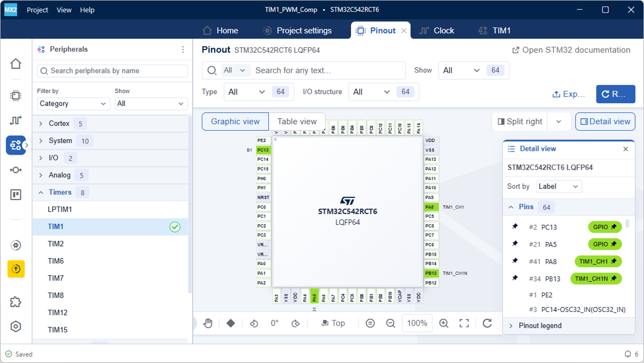Toggle pin on the #2 PC13 row
The image size is (644, 363).
pyautogui.click(x=515, y=226)
